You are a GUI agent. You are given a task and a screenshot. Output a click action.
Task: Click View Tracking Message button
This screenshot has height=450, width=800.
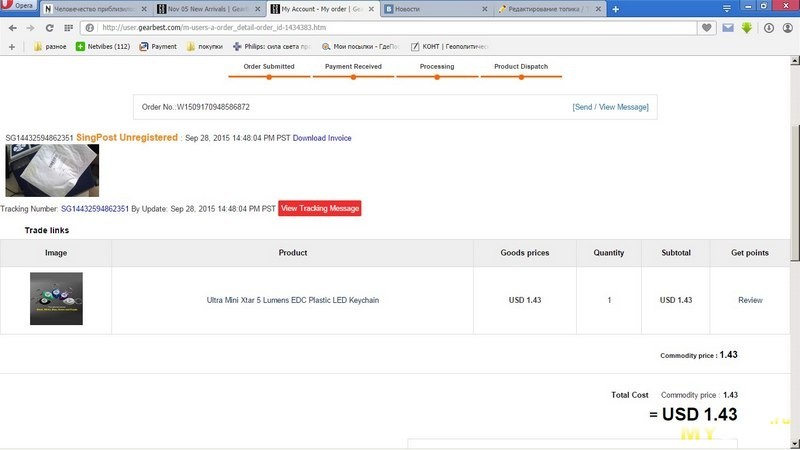(x=320, y=208)
